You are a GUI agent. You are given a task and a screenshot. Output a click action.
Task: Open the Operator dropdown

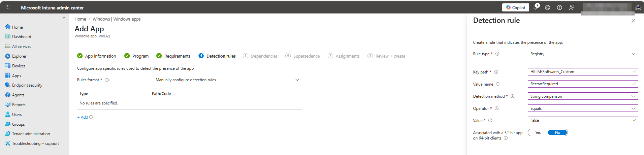point(583,108)
